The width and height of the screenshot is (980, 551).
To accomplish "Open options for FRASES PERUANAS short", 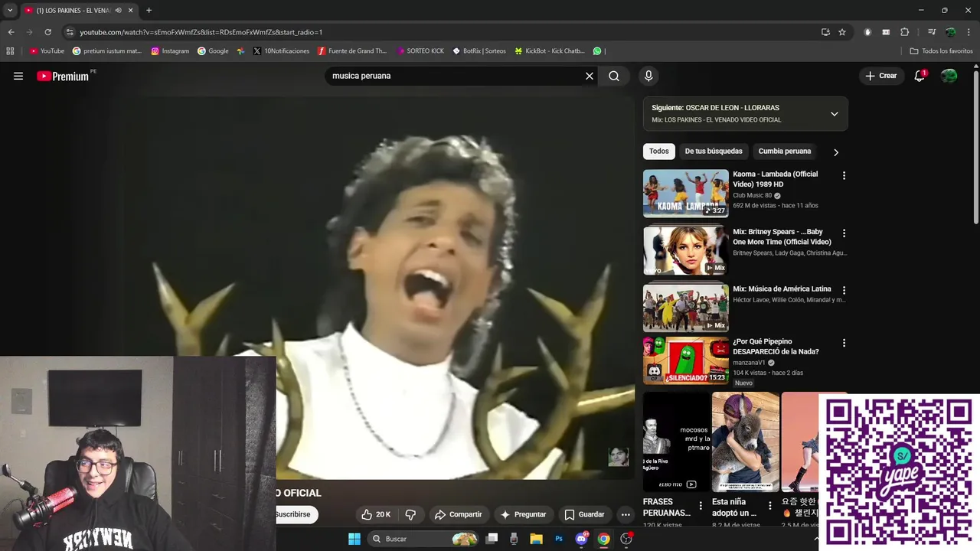I will click(701, 505).
